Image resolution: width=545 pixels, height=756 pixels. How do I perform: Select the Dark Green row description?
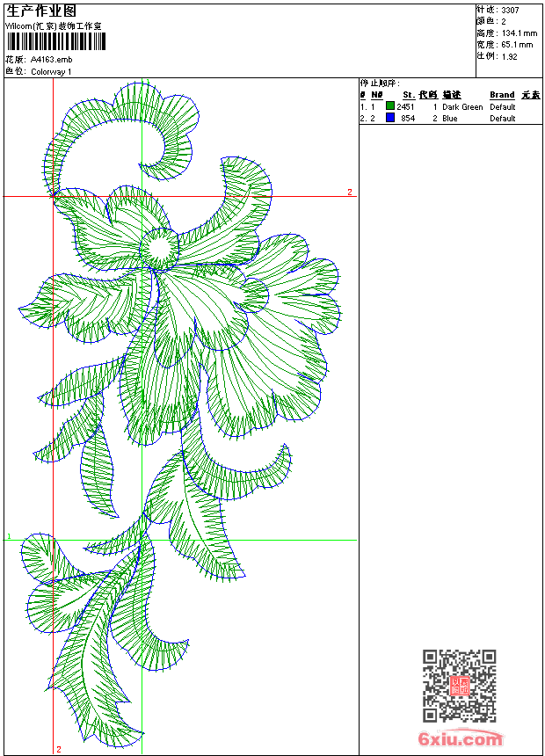462,107
